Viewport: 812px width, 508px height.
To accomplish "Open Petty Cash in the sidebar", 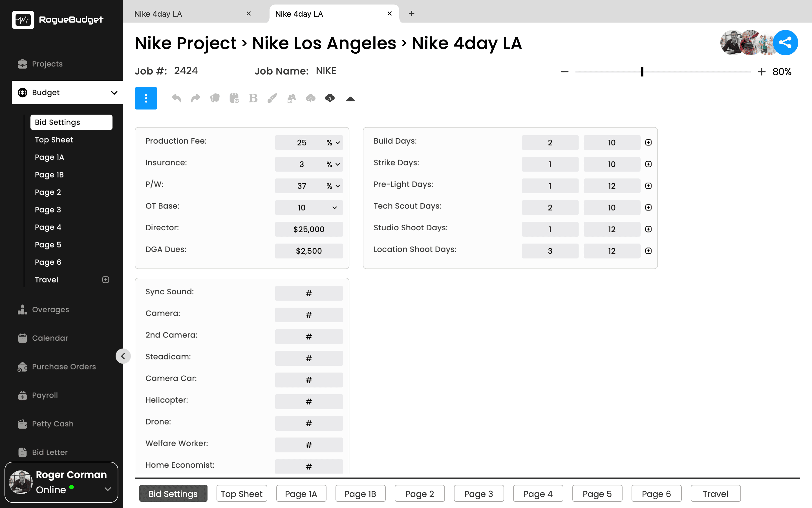I will pos(46,424).
